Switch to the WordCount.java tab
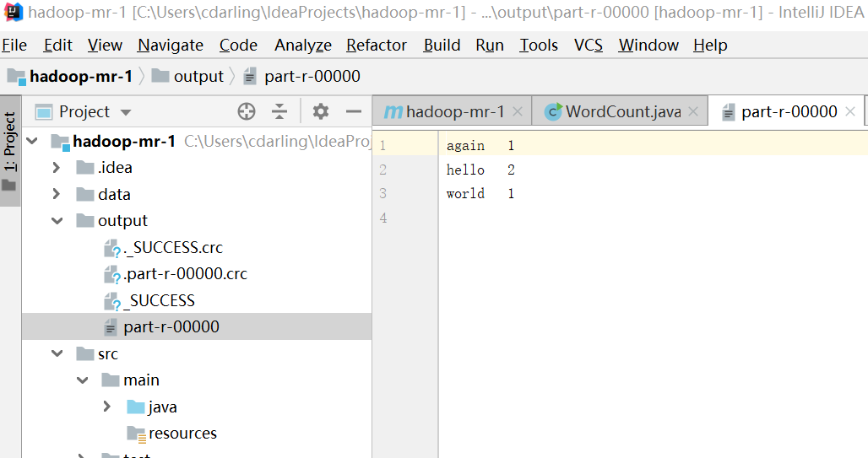The width and height of the screenshot is (868, 458). (x=620, y=111)
